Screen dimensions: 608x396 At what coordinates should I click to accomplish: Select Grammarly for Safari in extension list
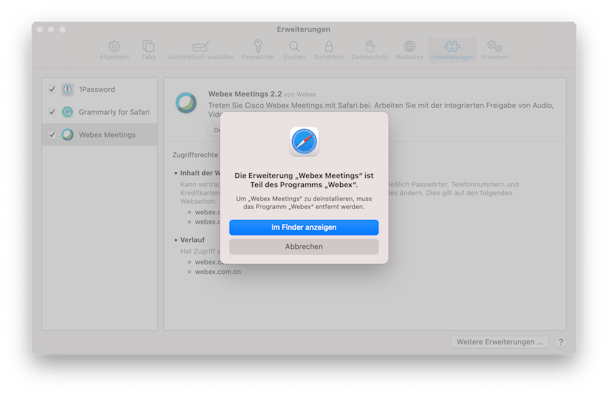pyautogui.click(x=100, y=112)
